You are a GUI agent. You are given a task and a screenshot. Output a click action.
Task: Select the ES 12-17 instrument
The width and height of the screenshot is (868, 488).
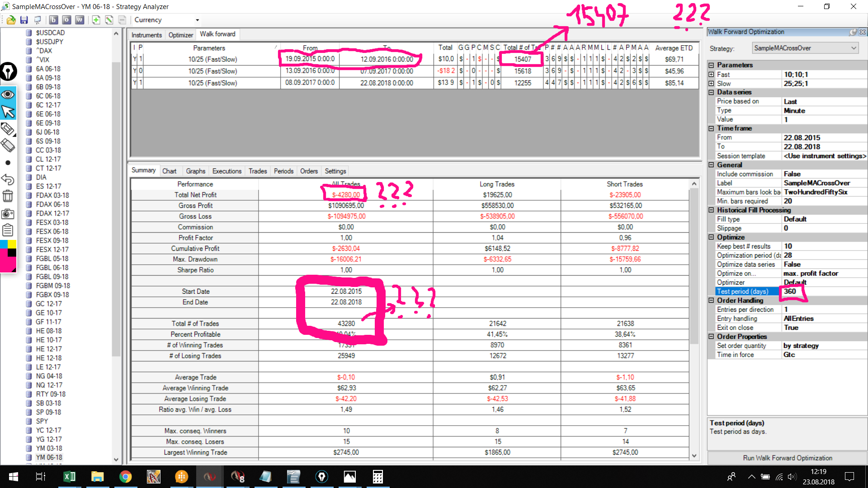(48, 186)
